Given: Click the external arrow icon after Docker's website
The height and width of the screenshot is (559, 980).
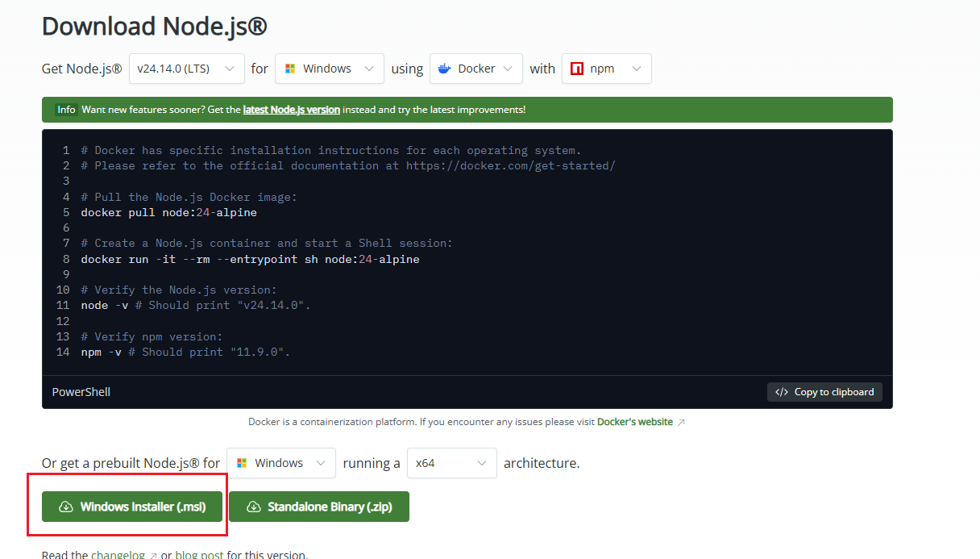Looking at the screenshot, I should 681,422.
